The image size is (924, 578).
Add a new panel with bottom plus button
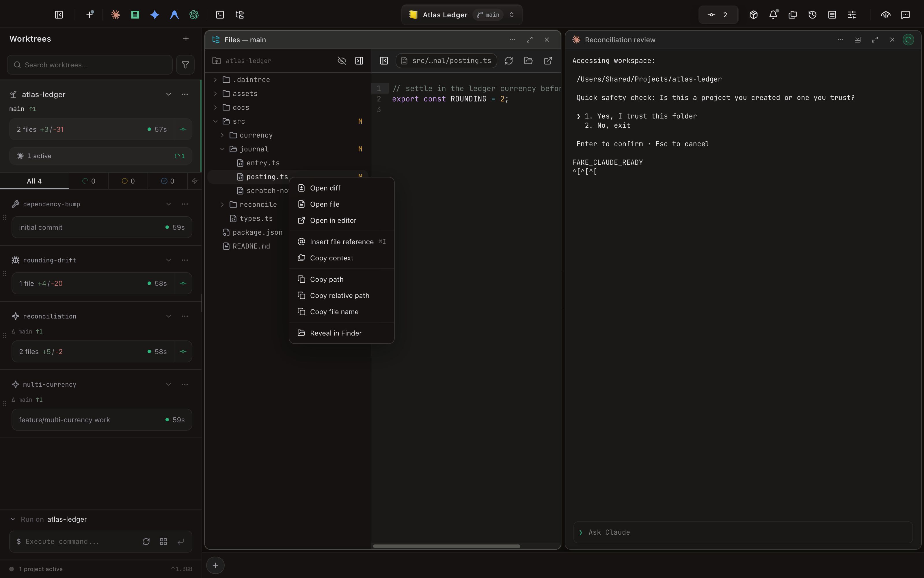(x=215, y=565)
